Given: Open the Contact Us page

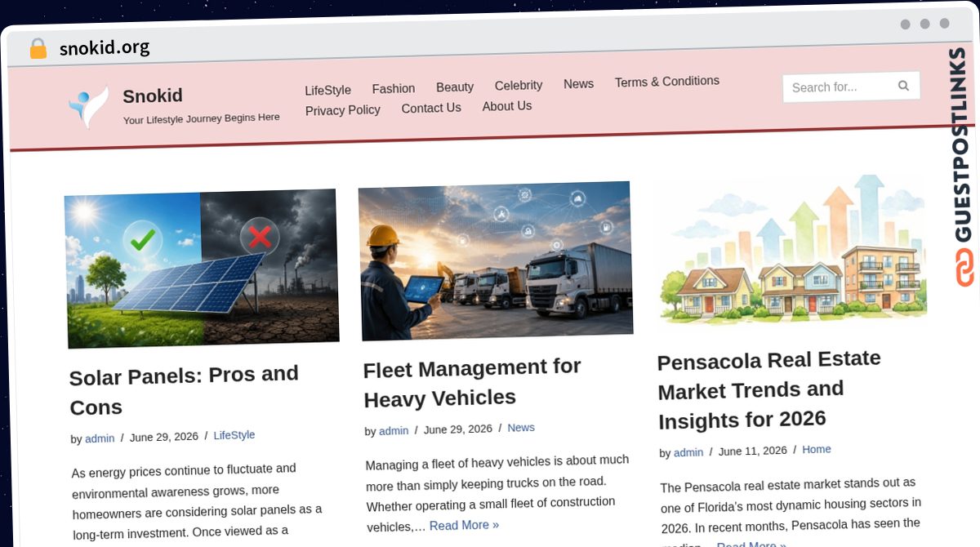Looking at the screenshot, I should pos(431,108).
